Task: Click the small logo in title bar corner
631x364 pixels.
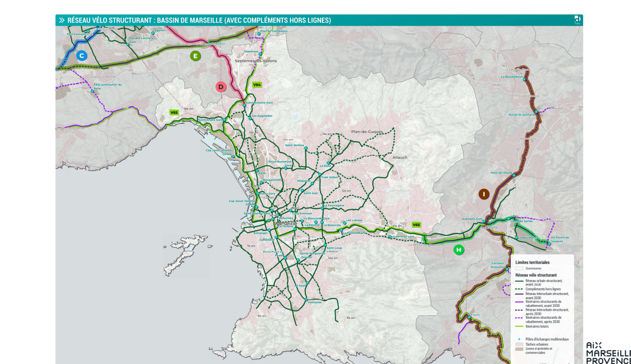Action: coord(577,20)
